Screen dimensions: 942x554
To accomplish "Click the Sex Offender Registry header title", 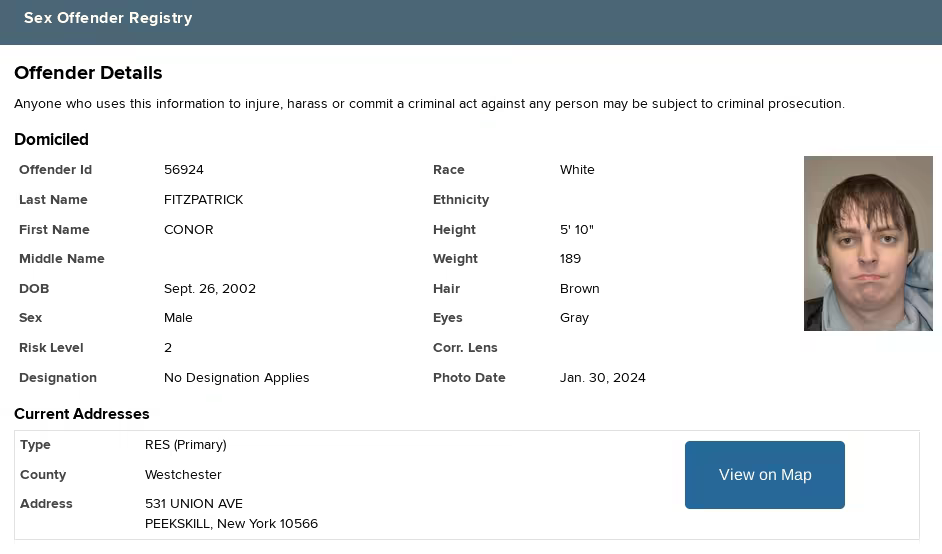I will [108, 18].
